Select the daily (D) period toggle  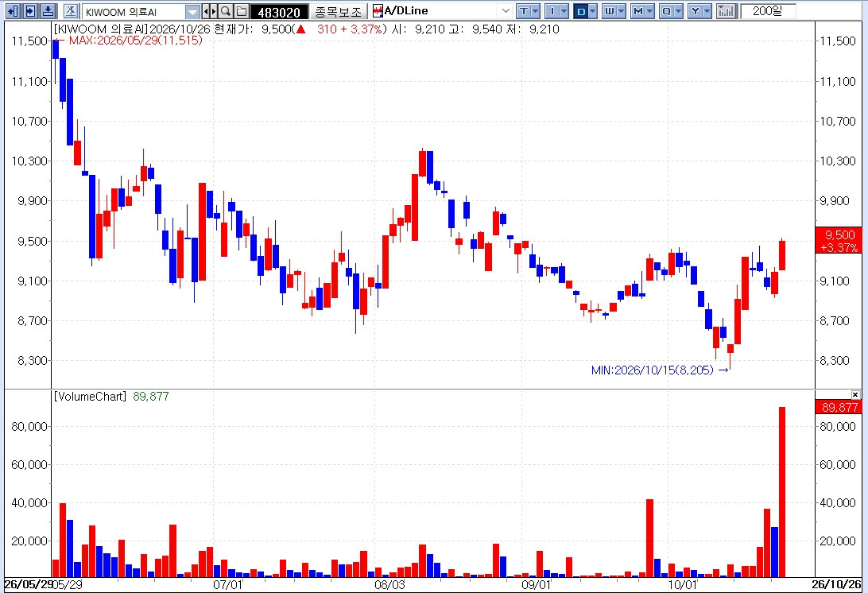581,10
